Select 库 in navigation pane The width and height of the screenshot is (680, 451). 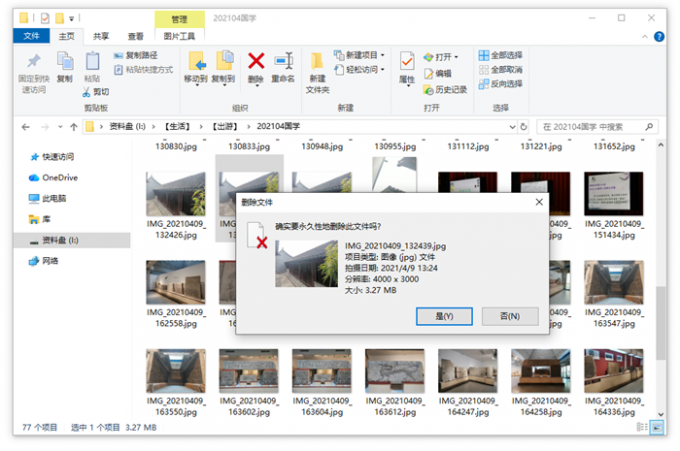[x=39, y=219]
